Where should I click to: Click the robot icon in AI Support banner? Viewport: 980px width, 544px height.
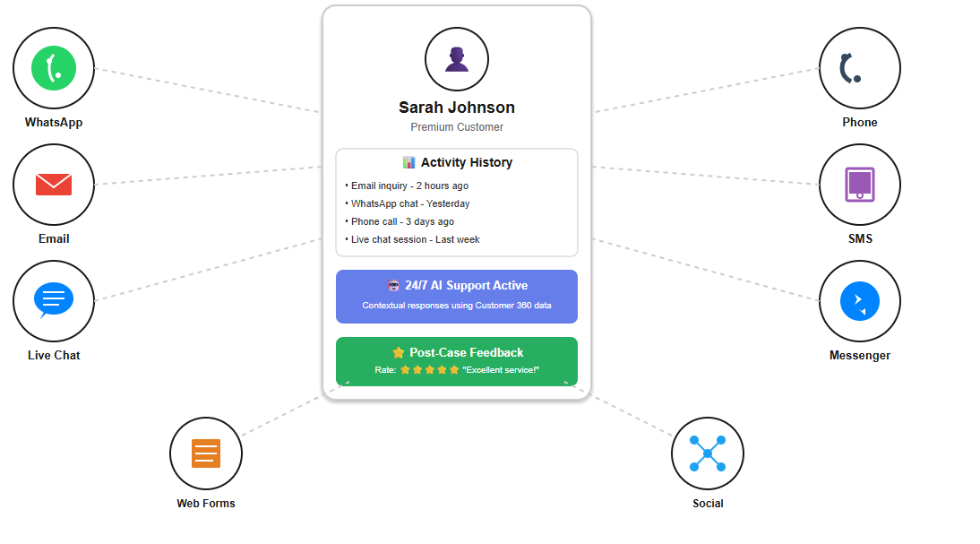click(393, 286)
